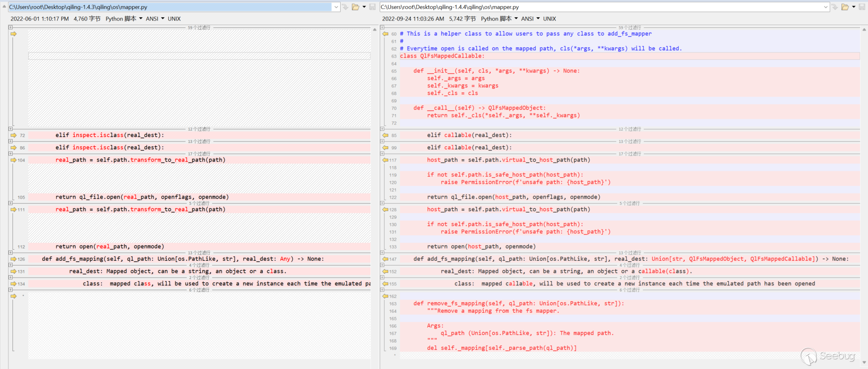Click the left pane open file folder icon
Screen dimensions: 868x369
(x=356, y=7)
